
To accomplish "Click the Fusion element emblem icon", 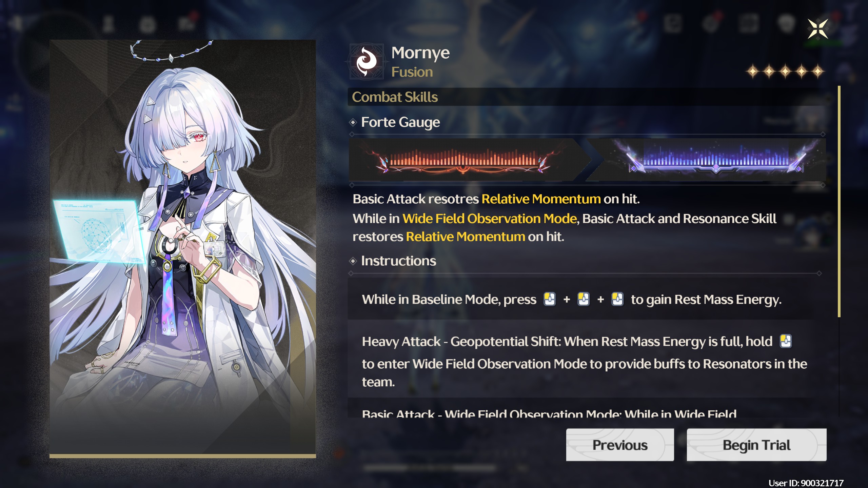I will tap(367, 61).
